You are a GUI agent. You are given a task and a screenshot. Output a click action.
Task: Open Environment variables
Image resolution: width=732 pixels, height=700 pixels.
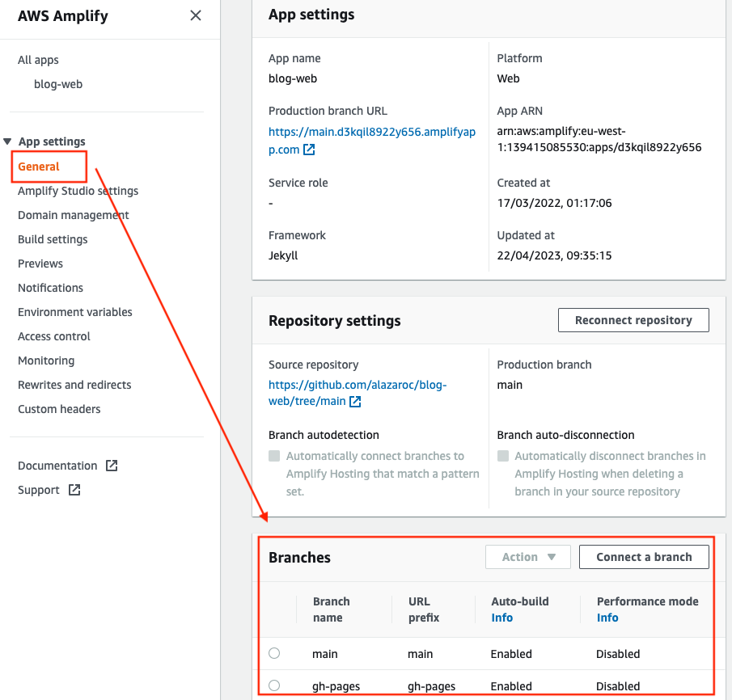74,312
